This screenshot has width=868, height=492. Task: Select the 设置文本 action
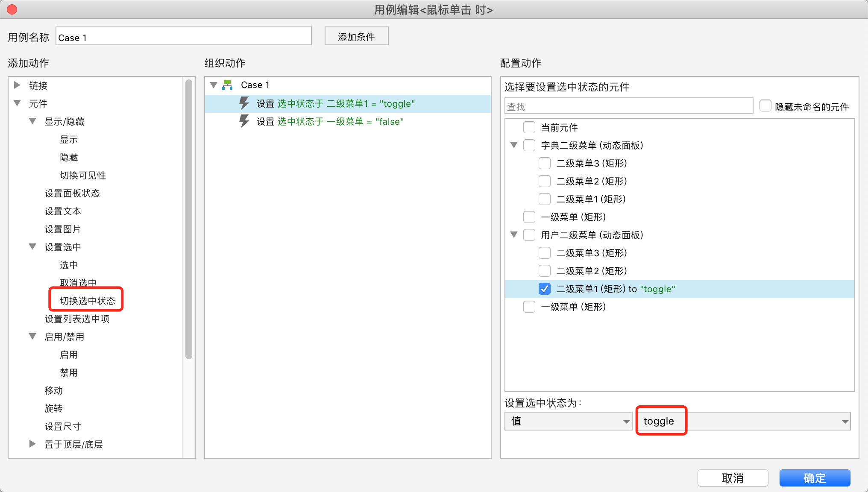[63, 211]
